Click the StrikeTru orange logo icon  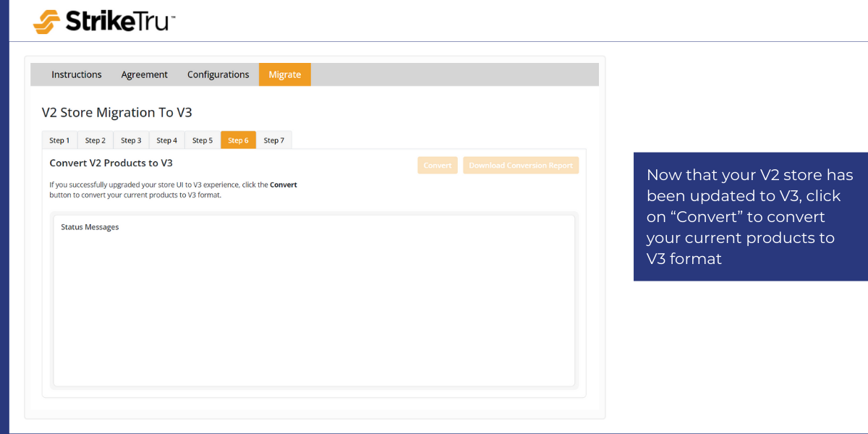(x=47, y=21)
